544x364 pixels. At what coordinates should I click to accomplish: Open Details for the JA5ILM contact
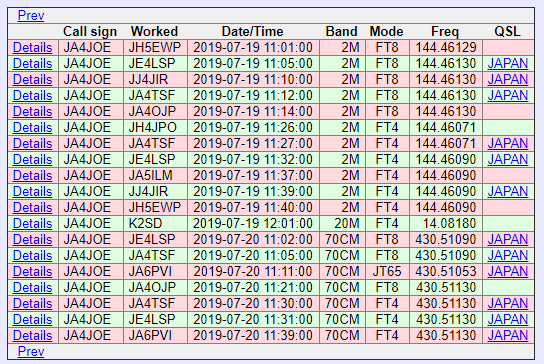pyautogui.click(x=32, y=175)
